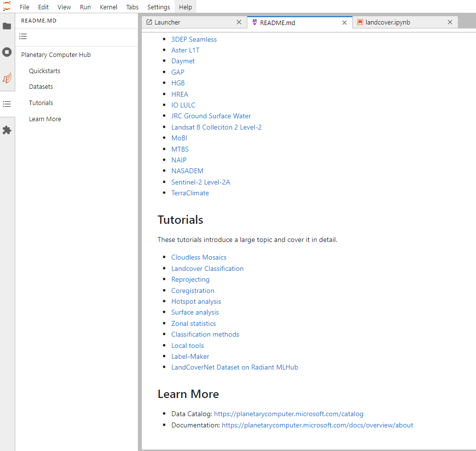Screen dimensions: 476x451
Task: Open the Extension Manager puzzle icon
Action: 7,130
